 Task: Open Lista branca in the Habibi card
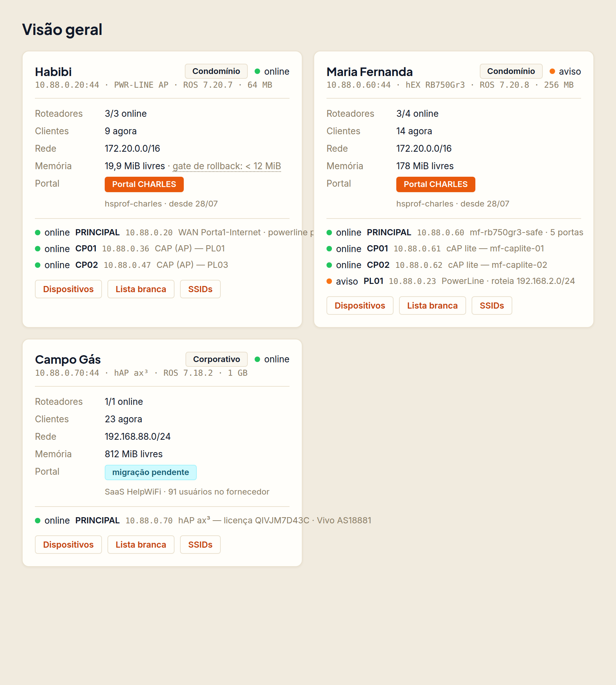(x=141, y=289)
